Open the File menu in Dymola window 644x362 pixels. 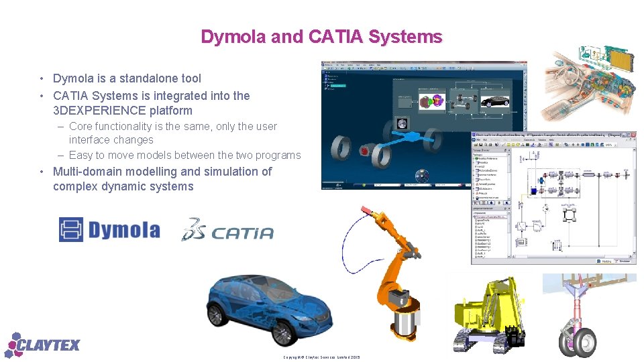coord(479,140)
